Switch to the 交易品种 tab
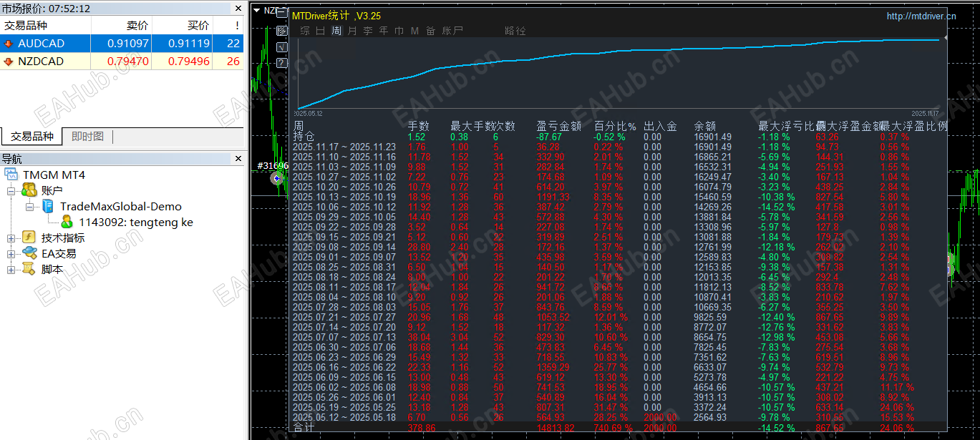Viewport: 980px width, 440px height. (x=31, y=137)
